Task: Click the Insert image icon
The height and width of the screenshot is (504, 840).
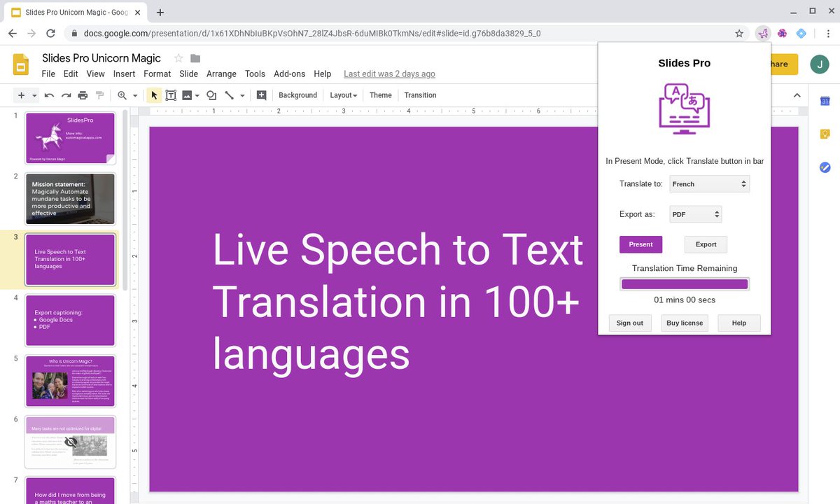Action: (x=187, y=95)
